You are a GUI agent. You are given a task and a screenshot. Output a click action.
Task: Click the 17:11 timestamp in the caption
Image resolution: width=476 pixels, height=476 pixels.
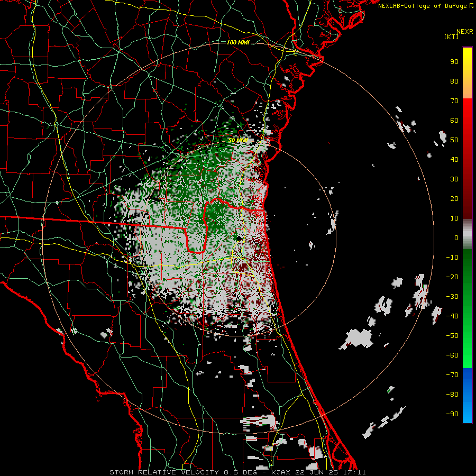pos(356,472)
